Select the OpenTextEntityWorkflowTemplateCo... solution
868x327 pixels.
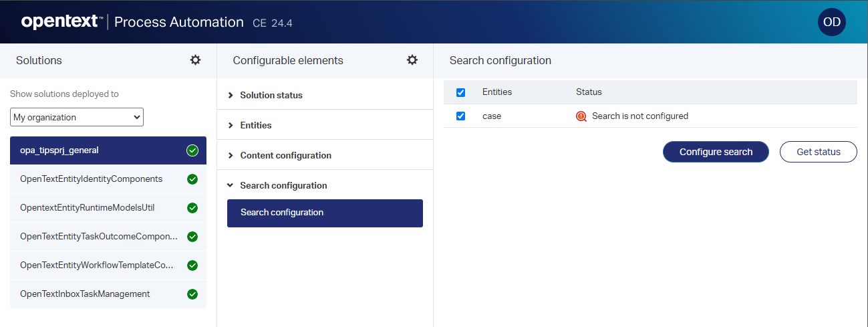tap(97, 265)
